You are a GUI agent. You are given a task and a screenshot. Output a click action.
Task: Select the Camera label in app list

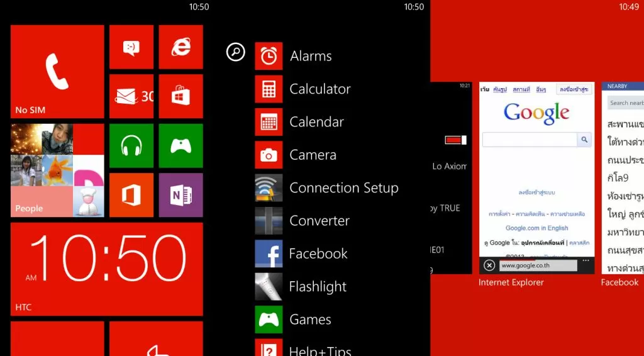tap(313, 155)
